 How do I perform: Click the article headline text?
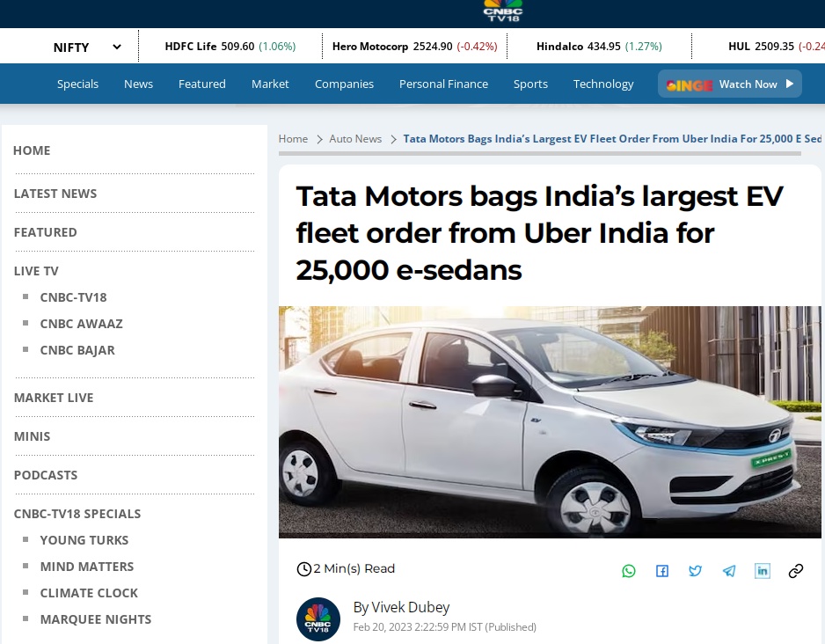pos(540,233)
